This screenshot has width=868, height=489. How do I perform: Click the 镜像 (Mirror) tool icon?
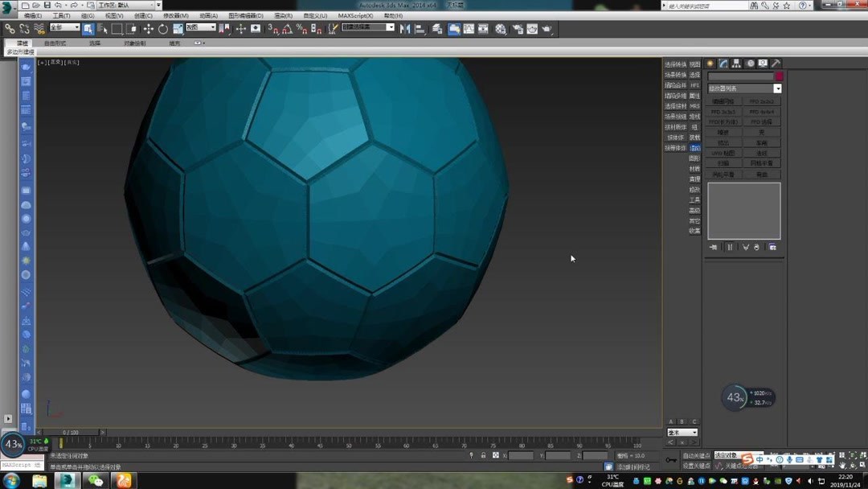(405, 29)
